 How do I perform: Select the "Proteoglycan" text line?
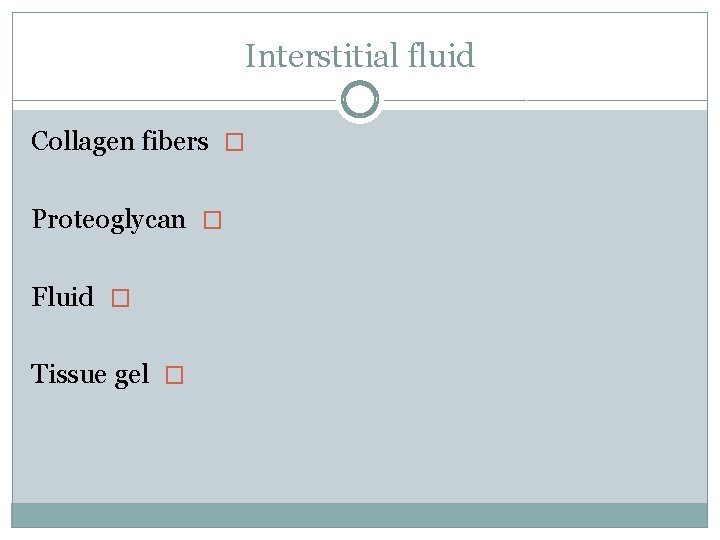click(x=109, y=219)
